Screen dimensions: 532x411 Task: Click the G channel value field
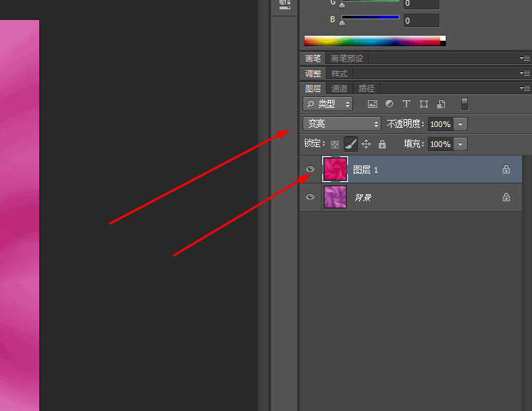coord(421,4)
